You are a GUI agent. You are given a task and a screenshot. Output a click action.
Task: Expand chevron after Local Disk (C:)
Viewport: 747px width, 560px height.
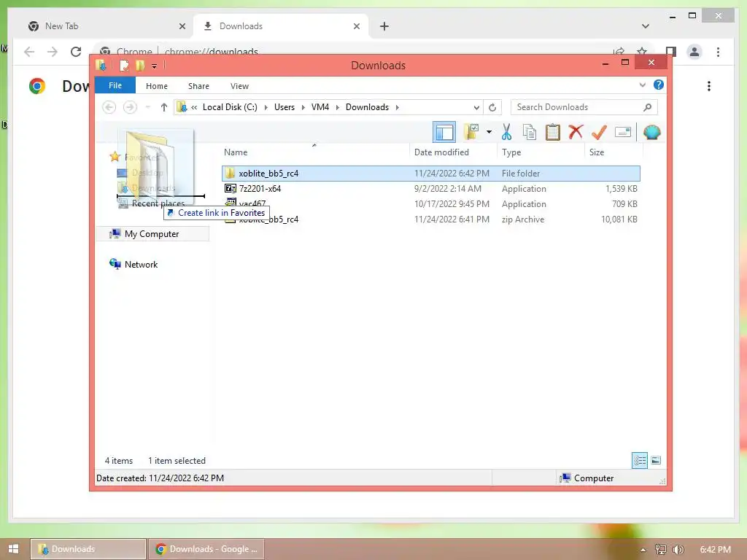(266, 108)
